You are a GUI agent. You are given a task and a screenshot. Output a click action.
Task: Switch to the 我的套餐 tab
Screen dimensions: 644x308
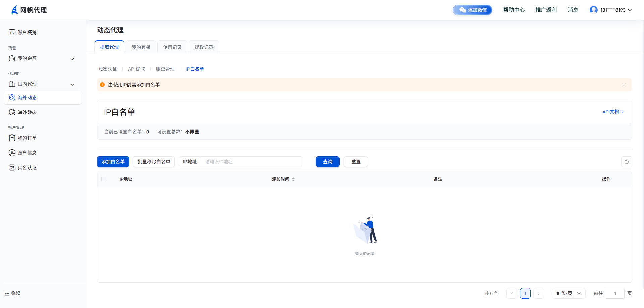point(141,47)
